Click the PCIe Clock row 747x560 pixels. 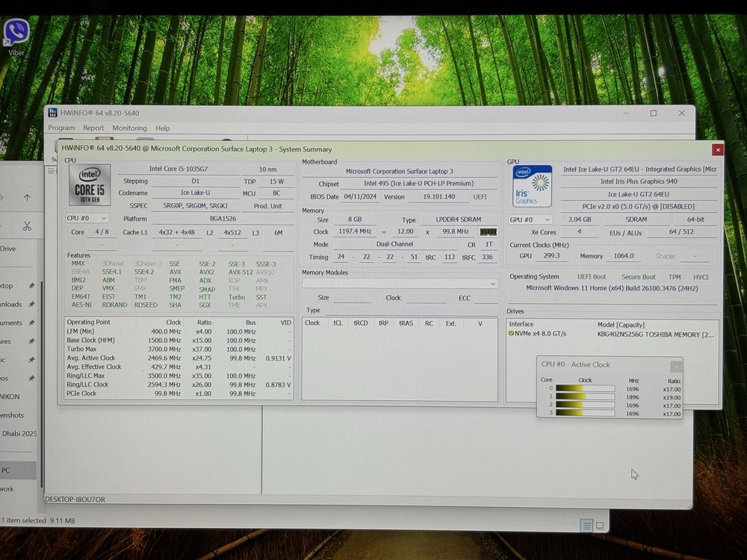[x=179, y=393]
